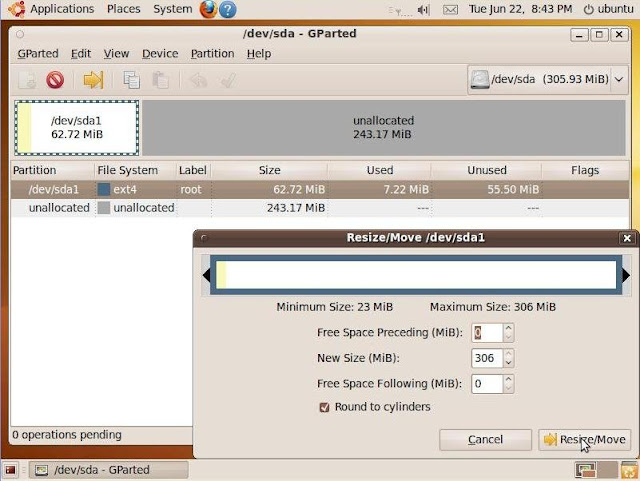Increase Free Space Preceding value
This screenshot has height=481, width=640.
pyautogui.click(x=508, y=328)
